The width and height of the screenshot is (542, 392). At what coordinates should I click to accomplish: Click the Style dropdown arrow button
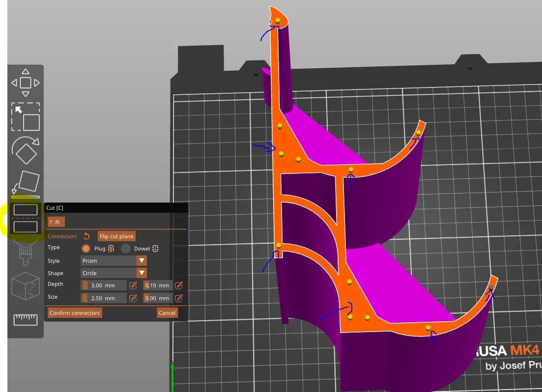pos(142,261)
